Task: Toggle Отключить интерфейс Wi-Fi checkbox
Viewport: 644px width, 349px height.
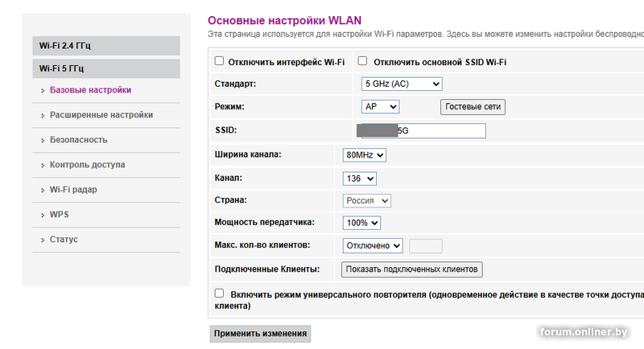Action: coord(219,61)
